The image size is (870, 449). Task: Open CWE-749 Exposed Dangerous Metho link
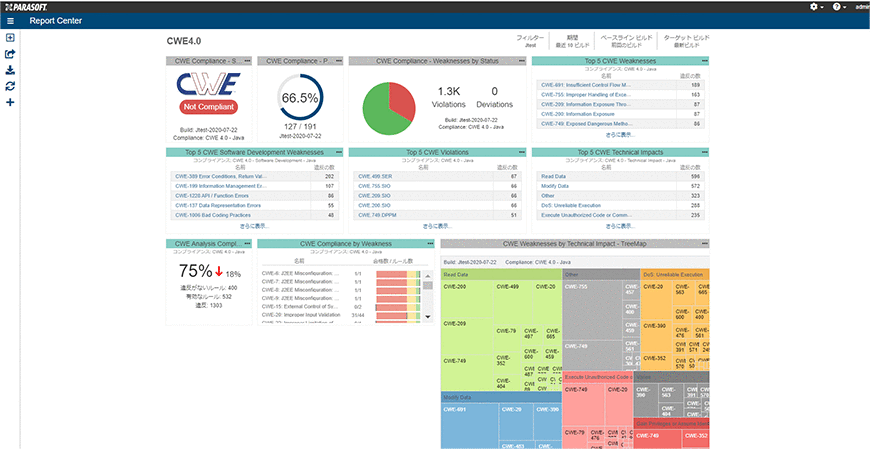click(586, 124)
